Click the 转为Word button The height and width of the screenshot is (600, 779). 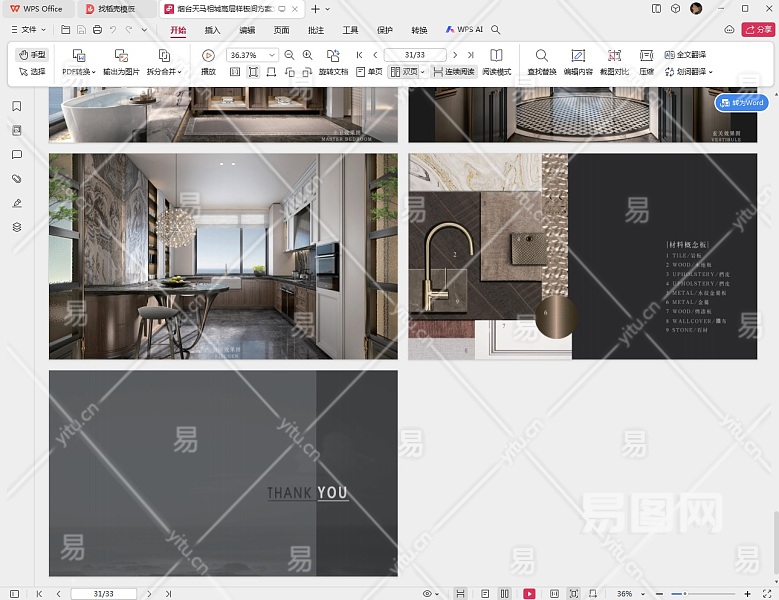pos(741,103)
